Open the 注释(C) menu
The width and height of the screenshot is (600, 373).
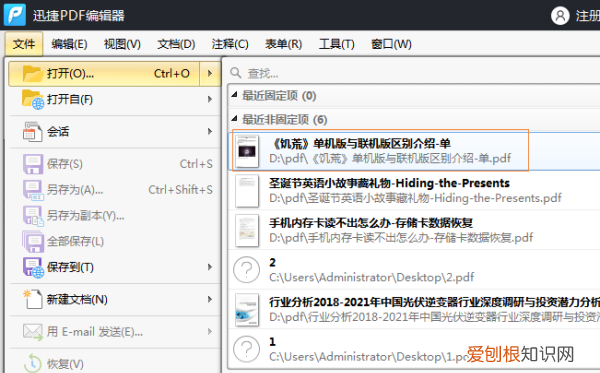click(x=230, y=44)
